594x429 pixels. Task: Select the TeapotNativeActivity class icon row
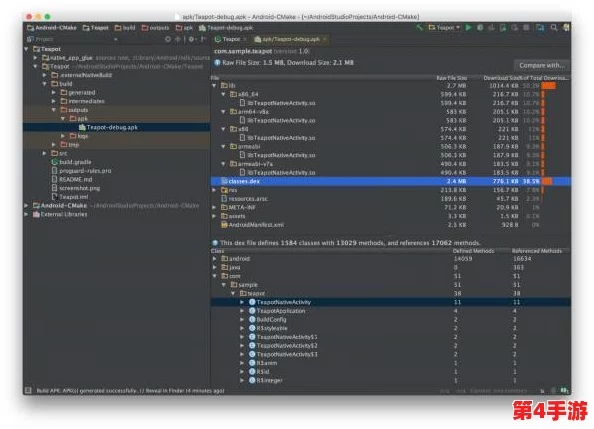(x=391, y=302)
